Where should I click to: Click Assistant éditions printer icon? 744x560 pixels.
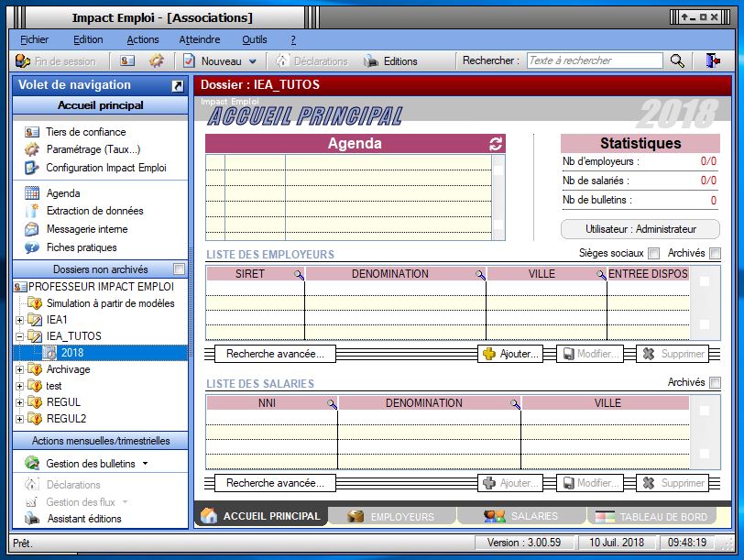click(x=32, y=518)
